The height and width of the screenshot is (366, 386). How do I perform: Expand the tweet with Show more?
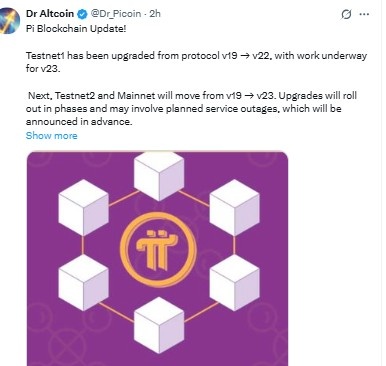point(51,136)
